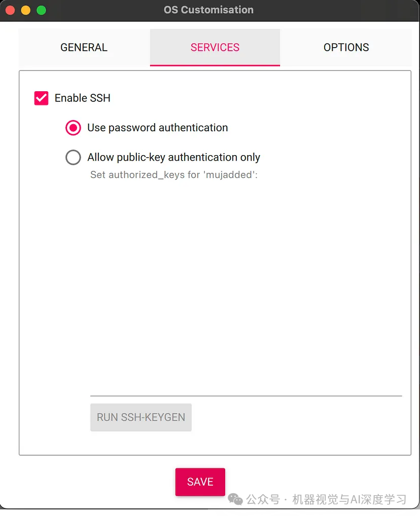This screenshot has width=420, height=516.
Task: Minimize the window with the yellow button
Action: (x=25, y=10)
